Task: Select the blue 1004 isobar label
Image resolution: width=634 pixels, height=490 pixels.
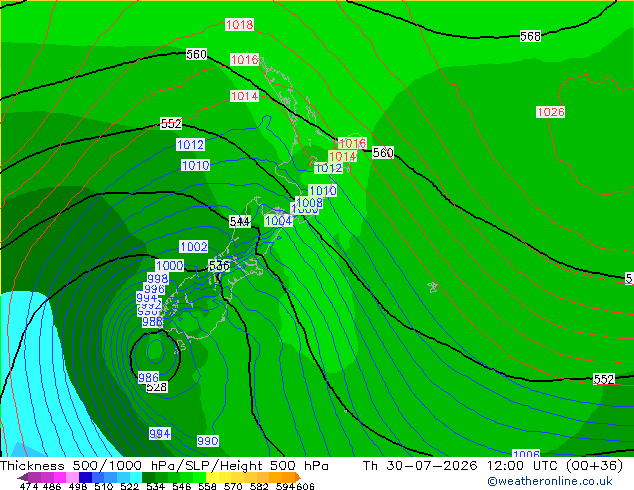Action: (278, 221)
